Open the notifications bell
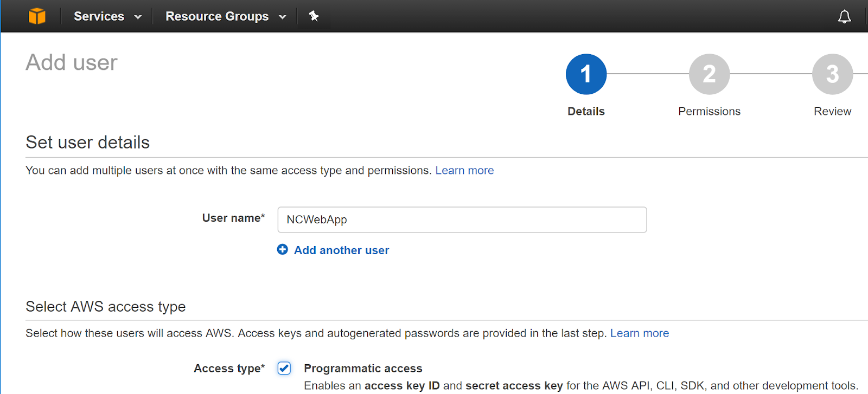This screenshot has height=394, width=868. [844, 17]
